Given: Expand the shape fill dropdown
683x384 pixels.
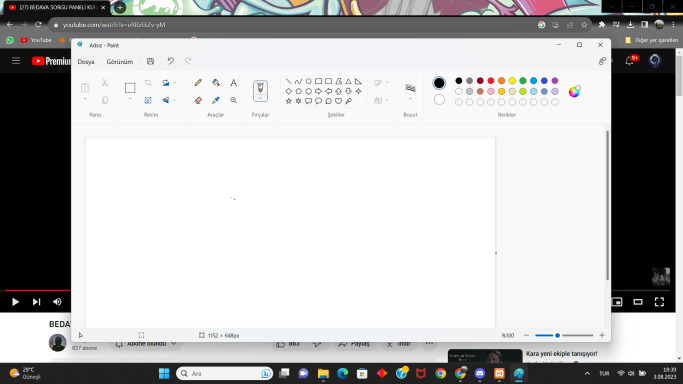Looking at the screenshot, I should click(x=387, y=101).
